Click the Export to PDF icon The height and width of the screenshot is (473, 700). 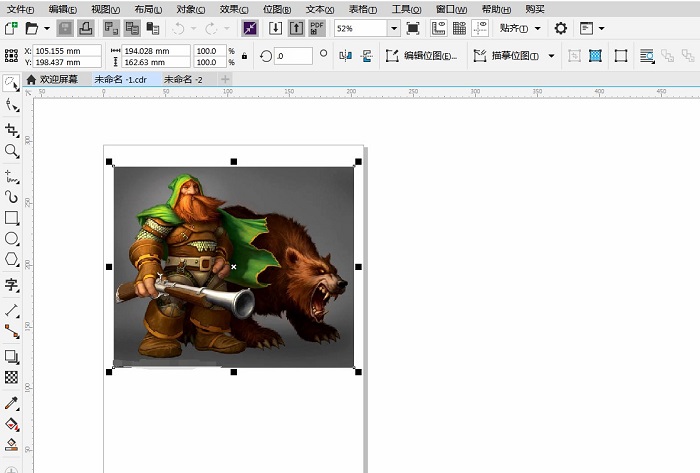tap(317, 28)
